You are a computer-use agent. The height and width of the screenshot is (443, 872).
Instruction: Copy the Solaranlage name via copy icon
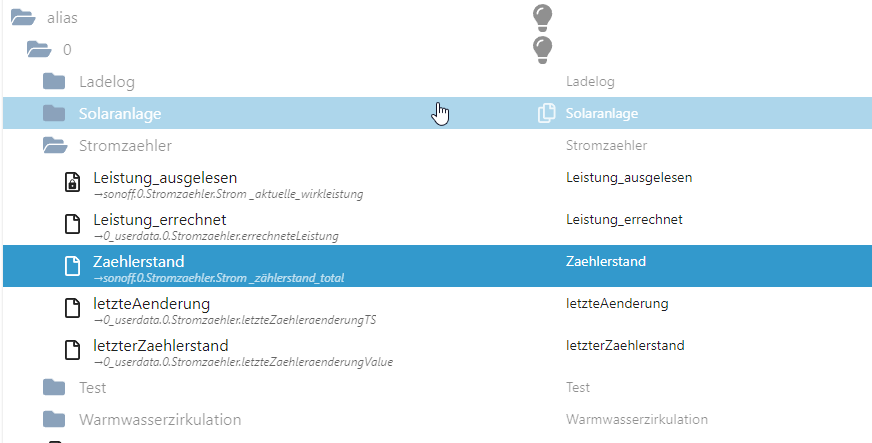(x=546, y=113)
